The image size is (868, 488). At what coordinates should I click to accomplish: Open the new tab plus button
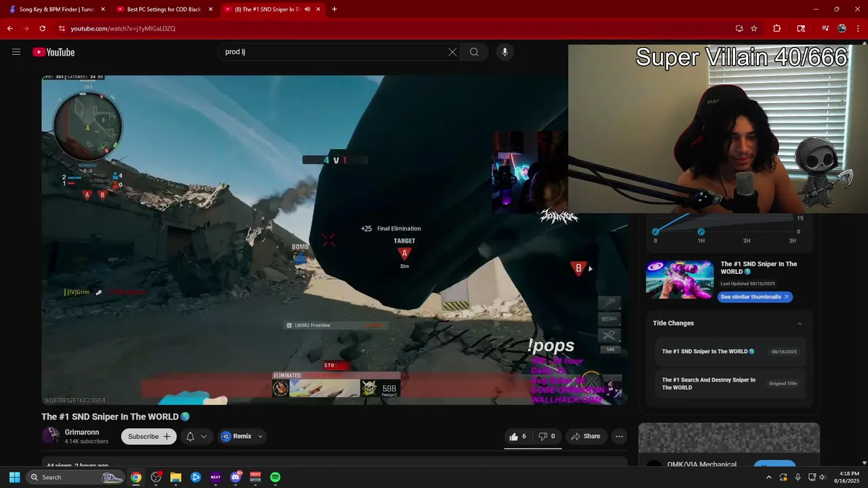(334, 9)
